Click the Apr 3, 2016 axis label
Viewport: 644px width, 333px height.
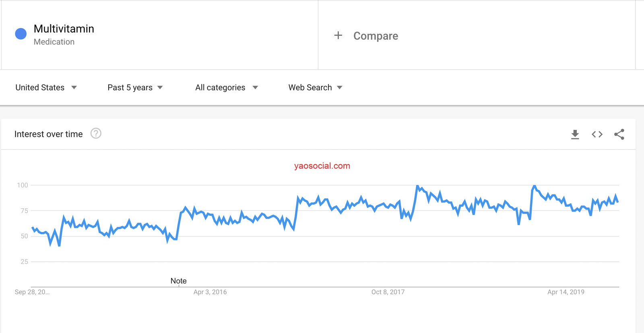tap(210, 292)
